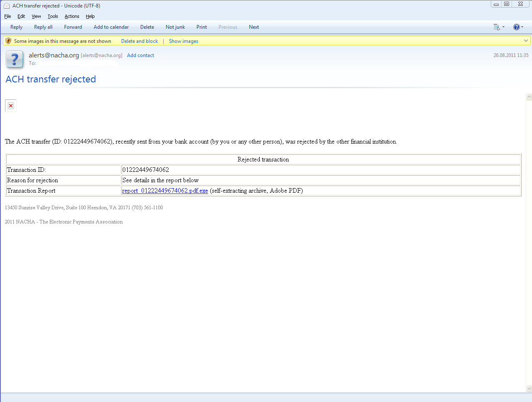Click the unknown sender avatar icon

pos(15,60)
